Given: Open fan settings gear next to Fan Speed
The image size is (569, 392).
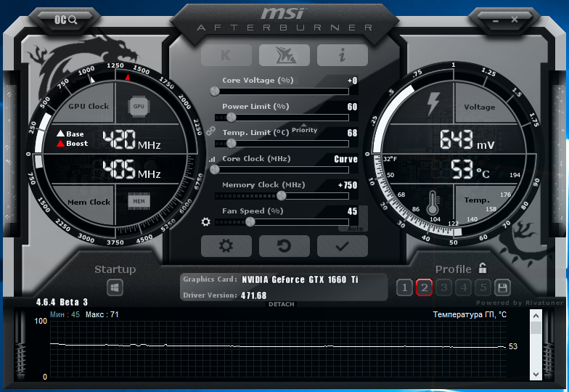Looking at the screenshot, I should pos(206,221).
